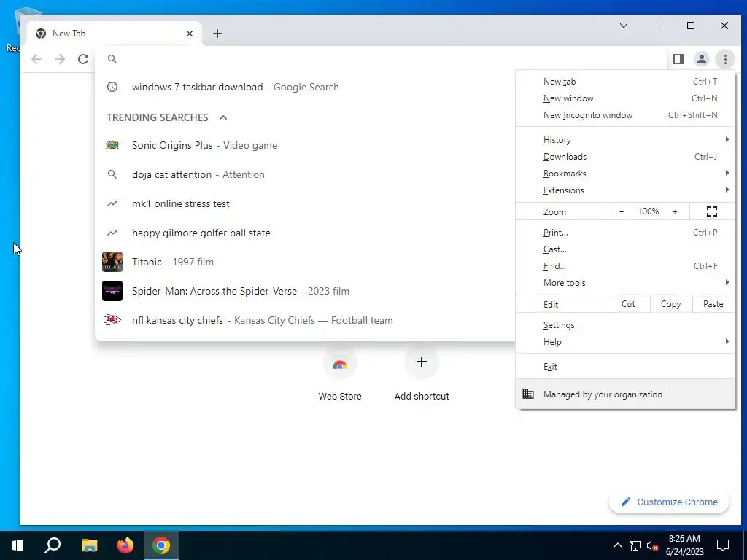Viewport: 747px width, 560px height.
Task: Click the fullscreen icon in Zoom row
Action: coord(712,211)
